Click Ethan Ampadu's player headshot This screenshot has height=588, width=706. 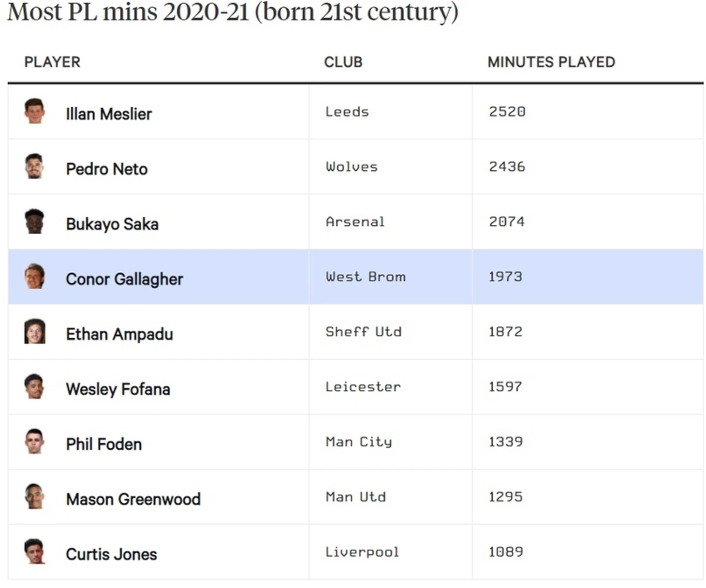coord(34,332)
